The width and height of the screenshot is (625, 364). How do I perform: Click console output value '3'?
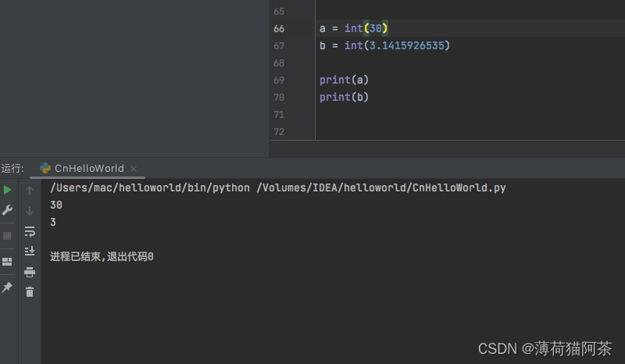tap(53, 222)
